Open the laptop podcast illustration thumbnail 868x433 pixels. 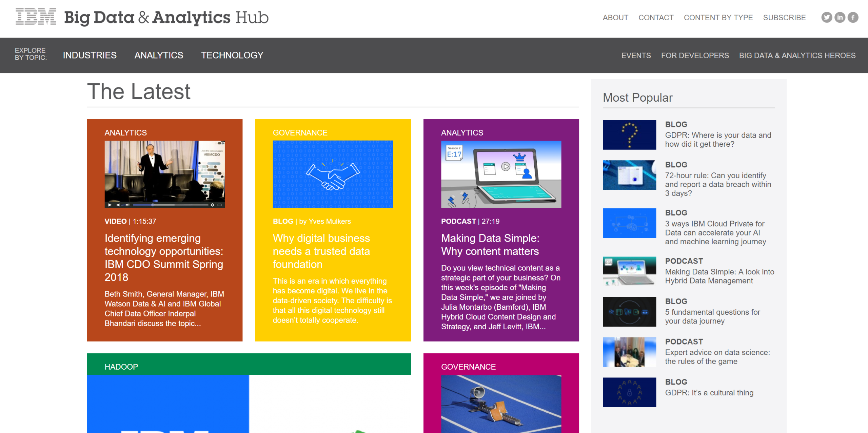[501, 174]
